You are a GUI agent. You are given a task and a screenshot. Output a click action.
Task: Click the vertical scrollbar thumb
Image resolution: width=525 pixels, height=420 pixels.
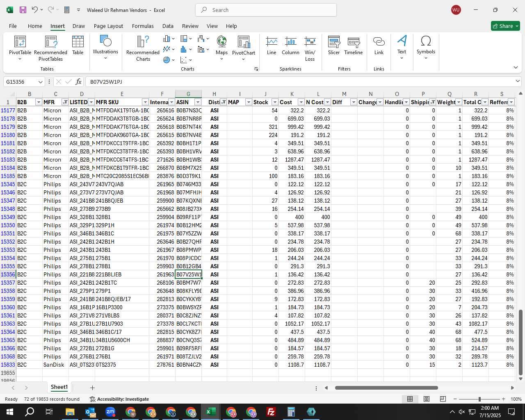[x=520, y=342]
